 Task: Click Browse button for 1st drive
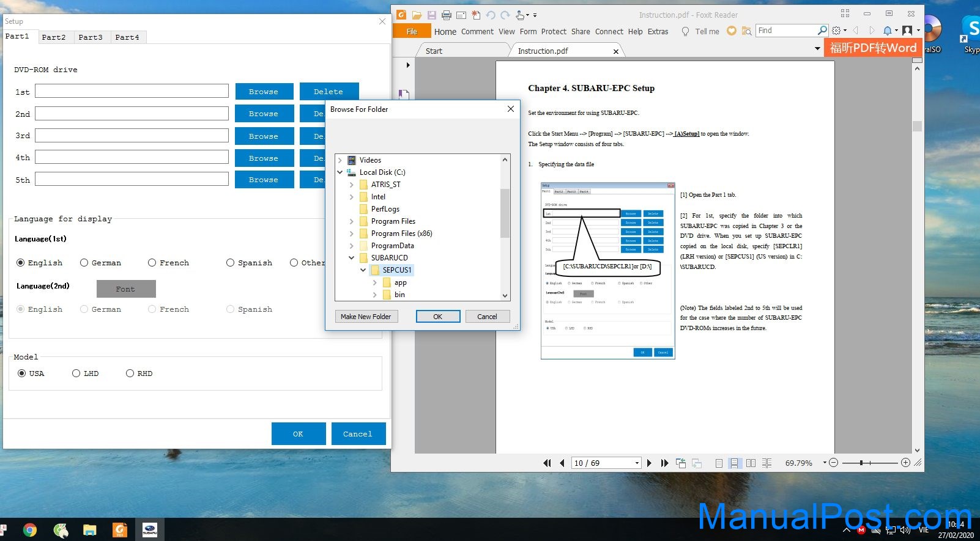point(264,92)
